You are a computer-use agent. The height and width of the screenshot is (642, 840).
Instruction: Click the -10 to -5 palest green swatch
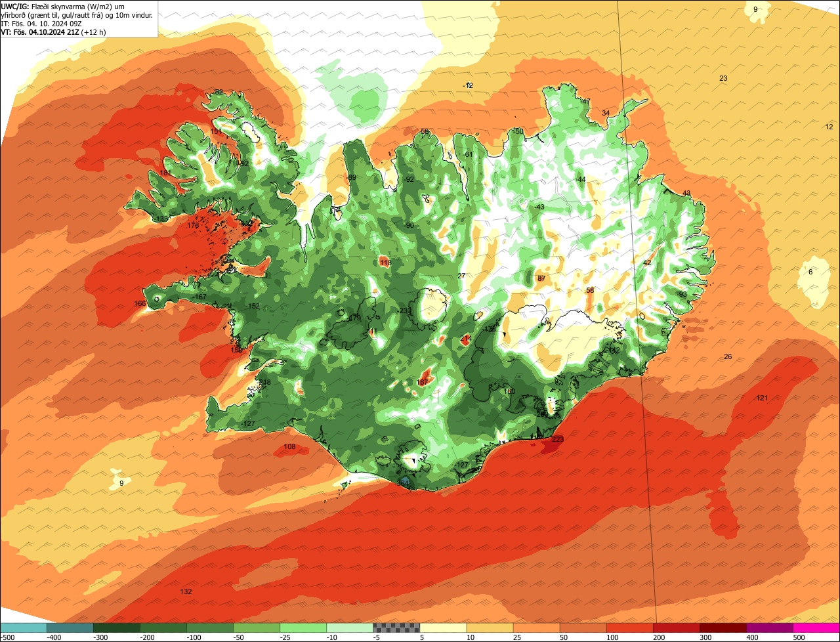[350, 628]
